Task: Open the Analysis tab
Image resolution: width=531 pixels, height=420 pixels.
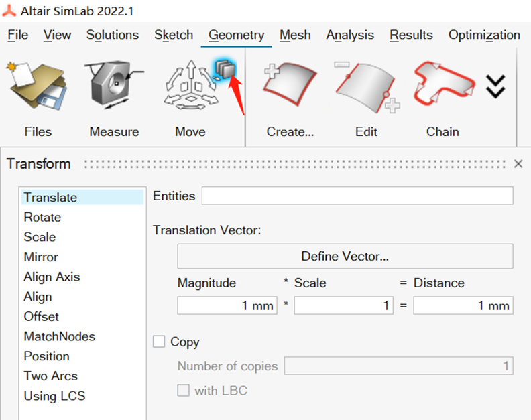Action: point(350,36)
